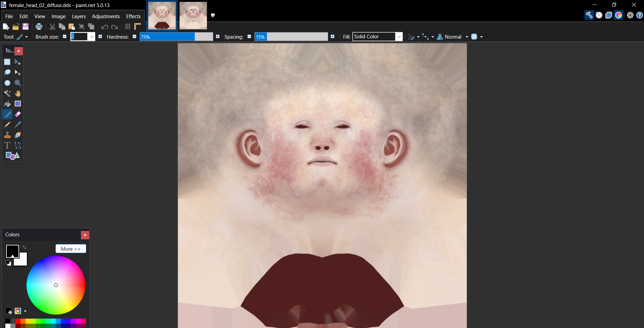Screen dimensions: 644x328
Task: Open the Tool chooser dropdown
Action: (22, 37)
